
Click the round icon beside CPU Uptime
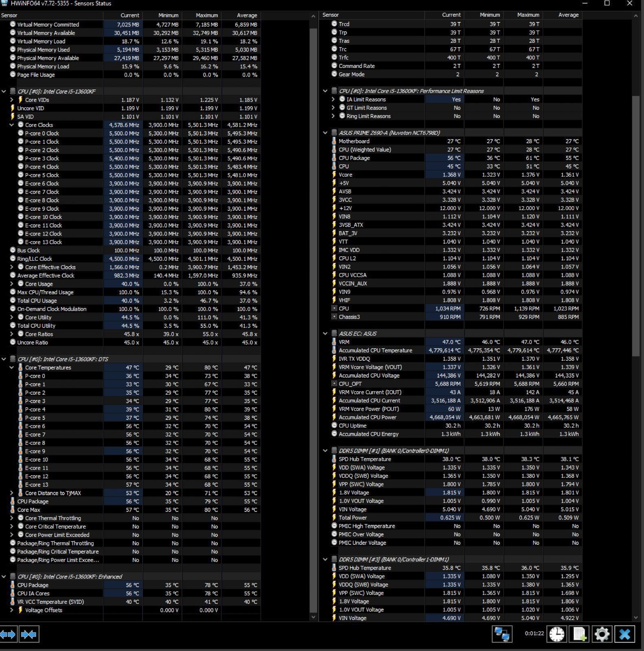(334, 426)
